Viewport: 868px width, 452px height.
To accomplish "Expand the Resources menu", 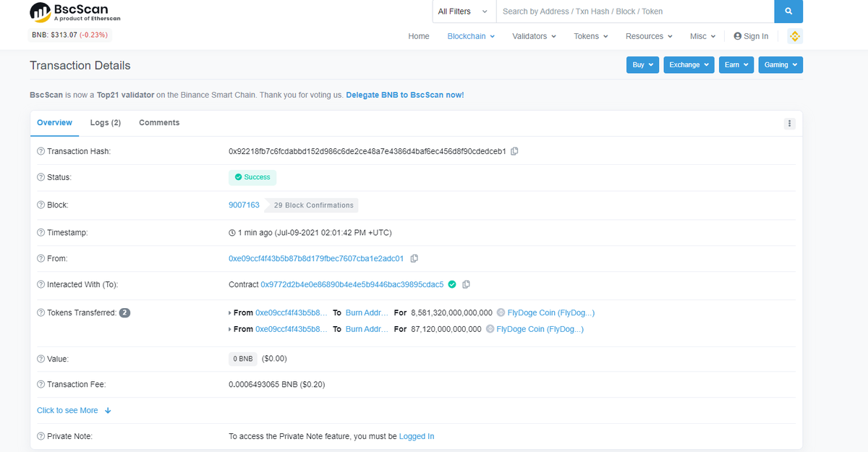I will coord(649,36).
